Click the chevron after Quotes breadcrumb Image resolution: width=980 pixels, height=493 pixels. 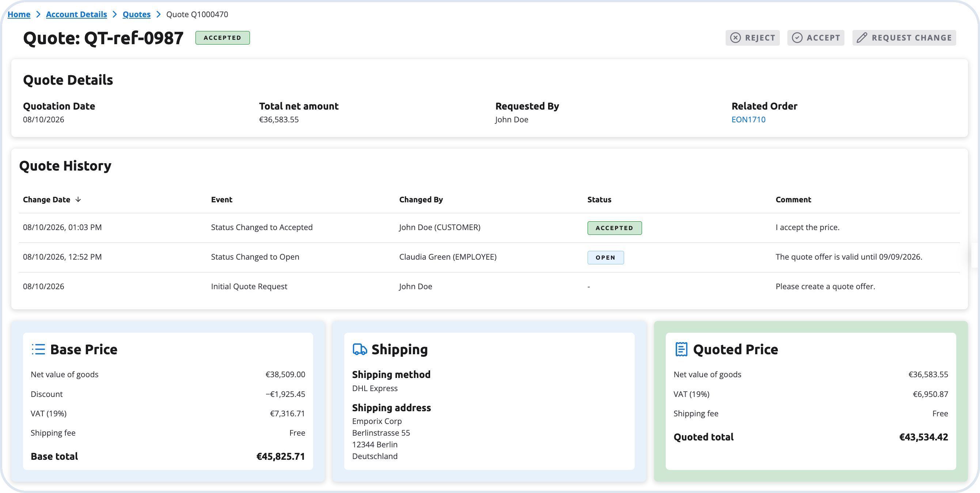pos(158,15)
